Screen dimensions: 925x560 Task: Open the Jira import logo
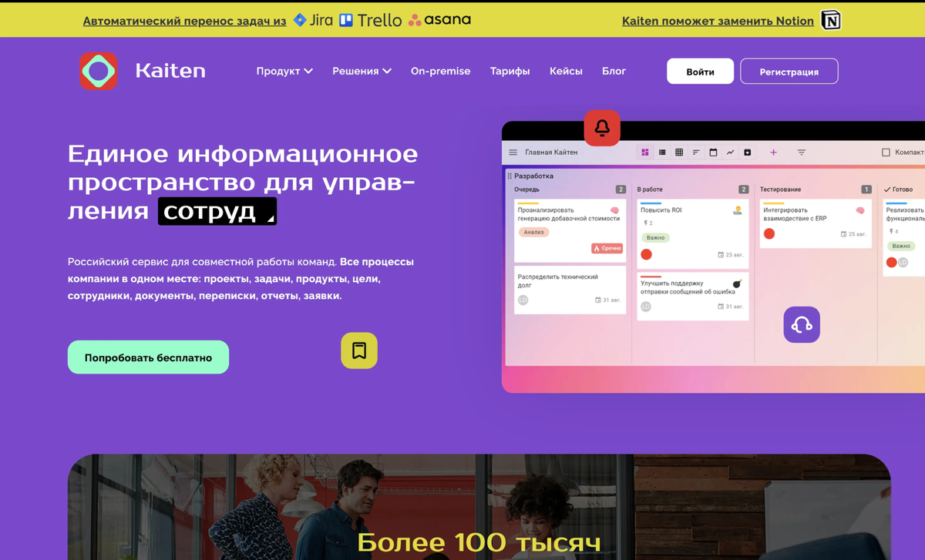tap(313, 20)
